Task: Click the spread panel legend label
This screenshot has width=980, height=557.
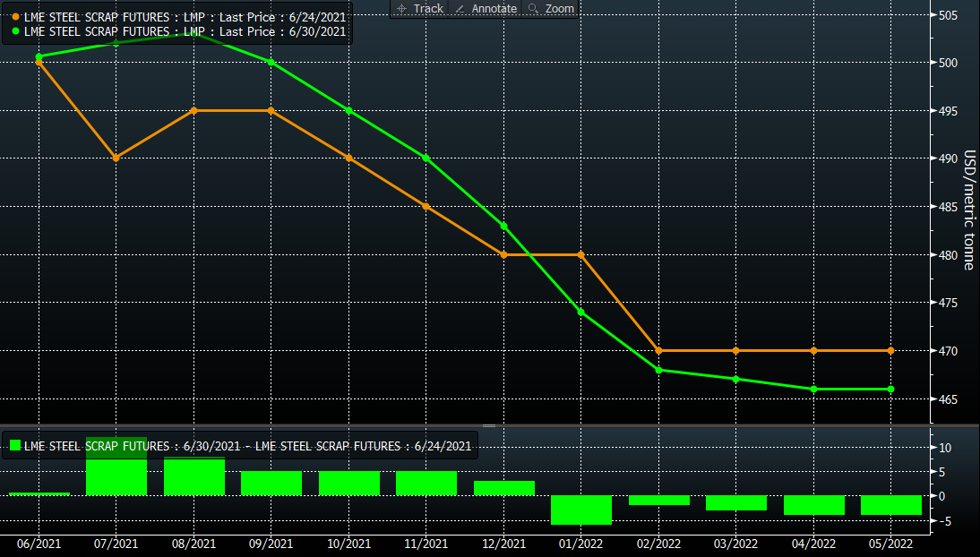Action: 246,445
